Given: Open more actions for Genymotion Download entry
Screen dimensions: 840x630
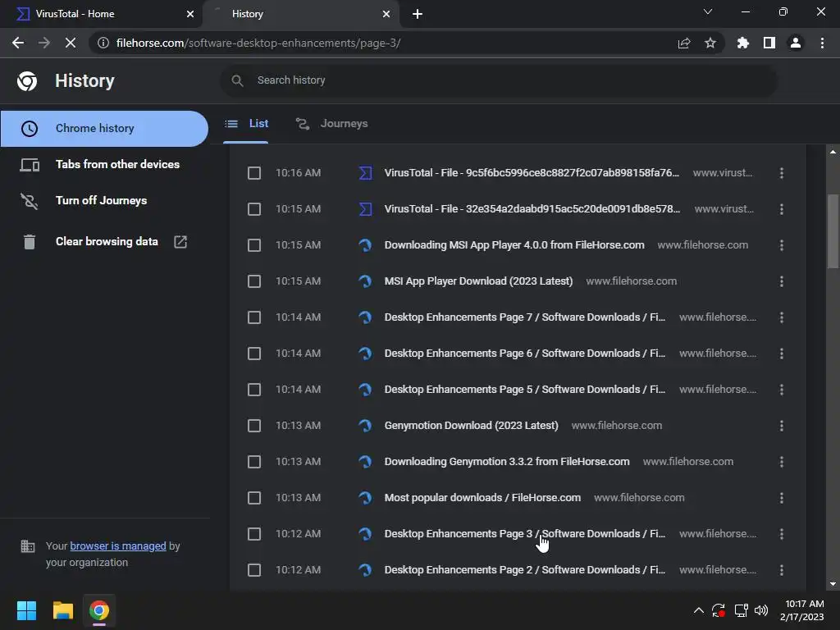Looking at the screenshot, I should click(x=782, y=426).
